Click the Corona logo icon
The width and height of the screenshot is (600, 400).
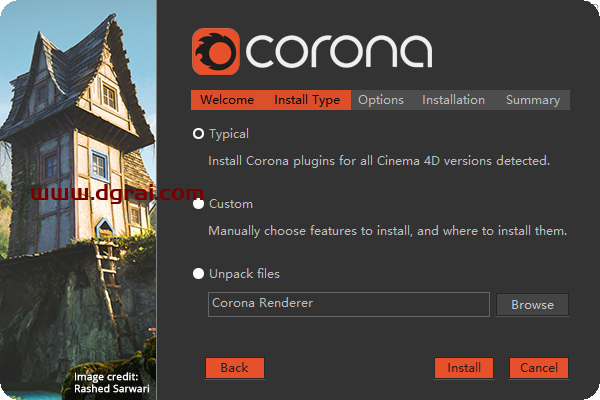pos(216,51)
